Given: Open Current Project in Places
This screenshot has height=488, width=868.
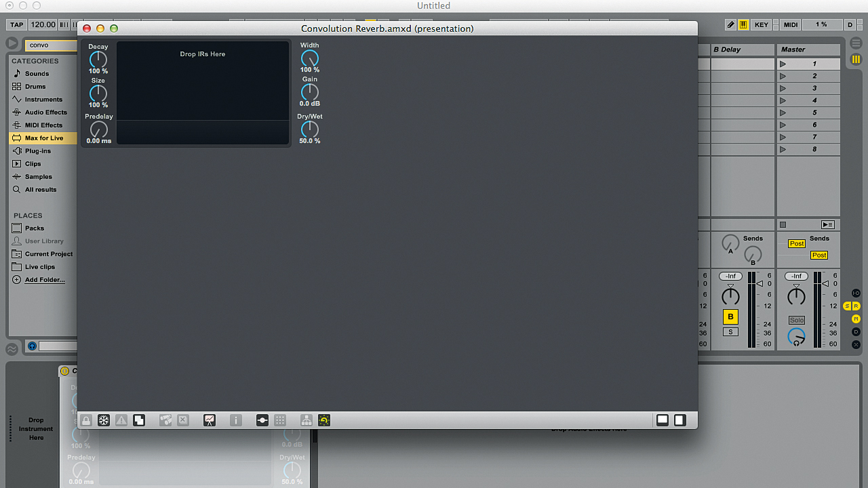Looking at the screenshot, I should 49,253.
